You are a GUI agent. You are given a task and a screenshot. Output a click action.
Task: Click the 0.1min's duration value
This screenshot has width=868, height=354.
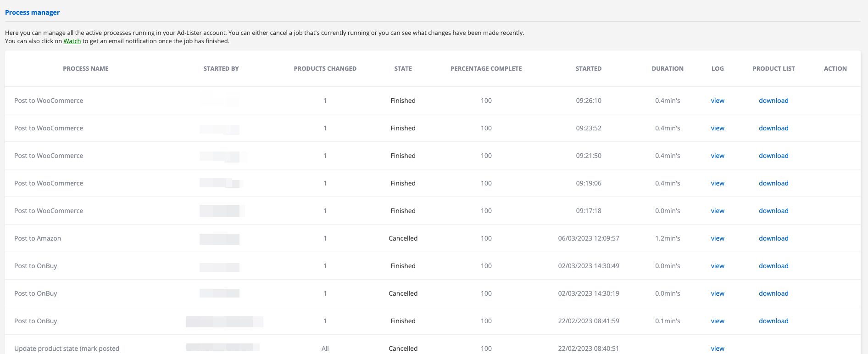tap(668, 321)
